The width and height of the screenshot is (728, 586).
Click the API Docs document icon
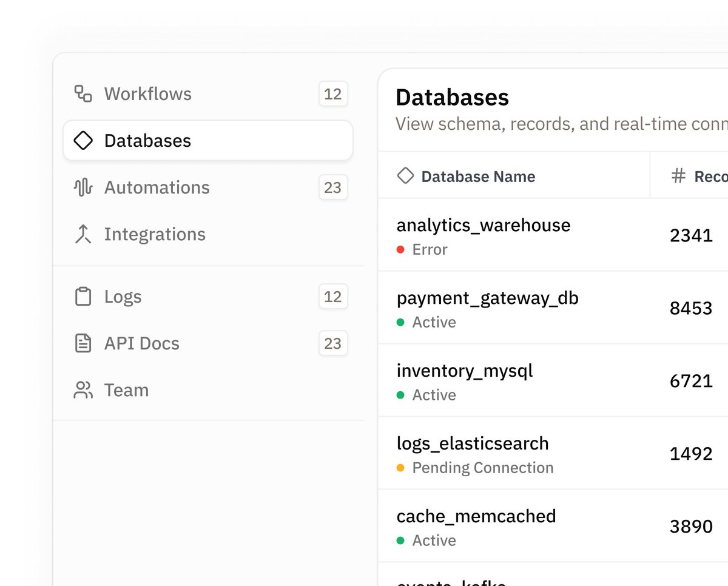click(83, 343)
